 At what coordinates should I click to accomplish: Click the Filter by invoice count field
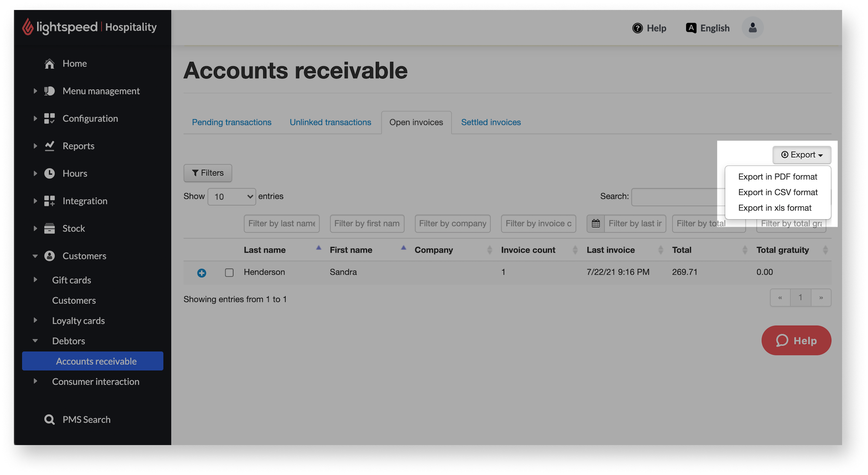(x=539, y=224)
